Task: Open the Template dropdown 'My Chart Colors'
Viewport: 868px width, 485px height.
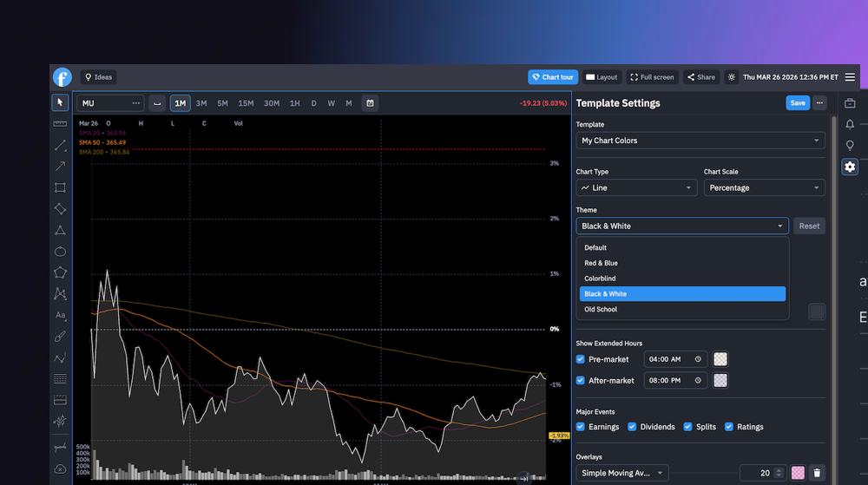Action: [x=700, y=141]
